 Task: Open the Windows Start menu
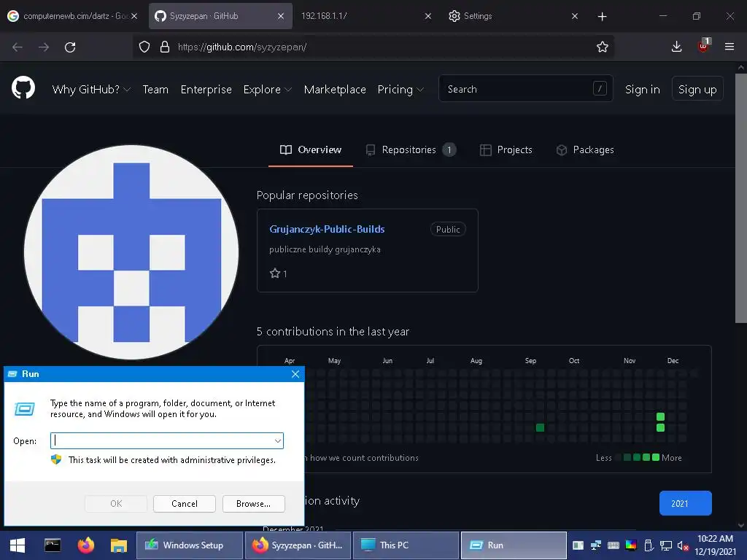pyautogui.click(x=18, y=545)
